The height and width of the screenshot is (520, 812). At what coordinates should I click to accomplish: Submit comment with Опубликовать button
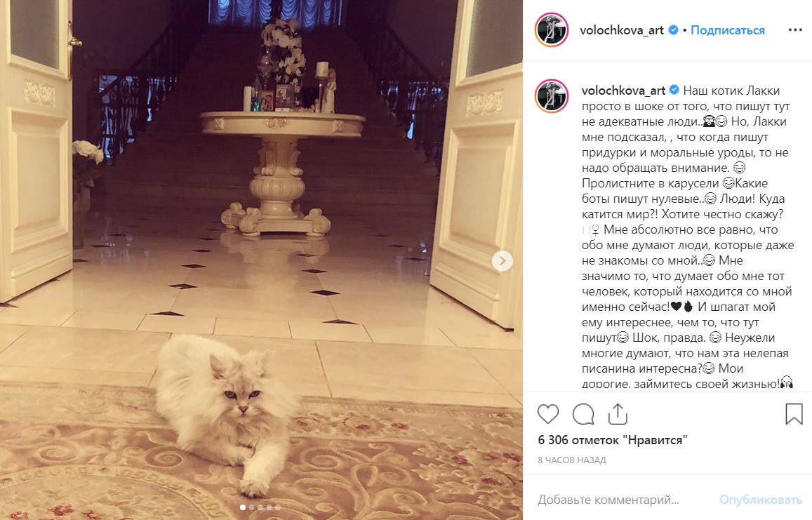[761, 500]
